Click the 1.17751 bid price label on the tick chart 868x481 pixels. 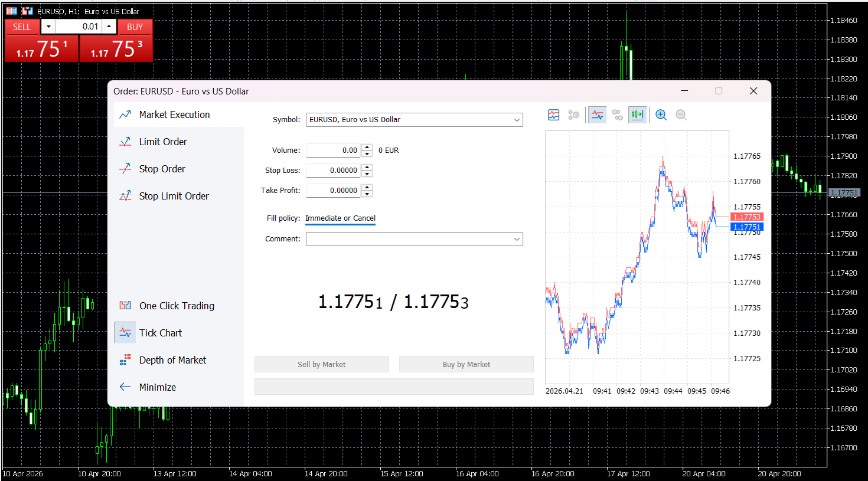[747, 227]
